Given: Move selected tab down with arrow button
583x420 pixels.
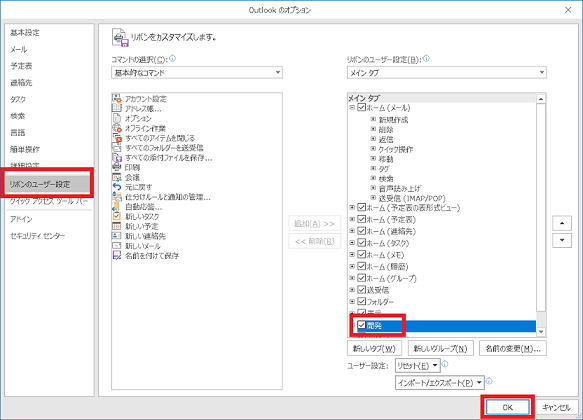Looking at the screenshot, I should (x=562, y=240).
